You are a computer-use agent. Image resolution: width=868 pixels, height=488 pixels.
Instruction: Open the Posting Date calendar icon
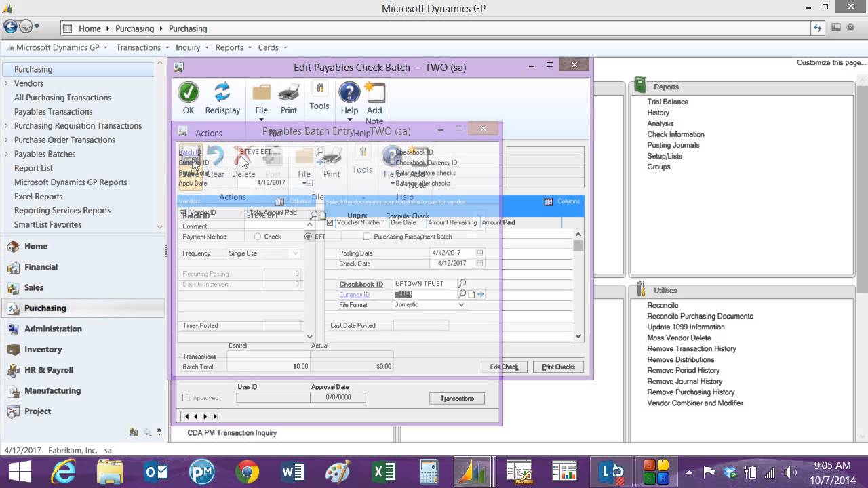[x=479, y=253]
